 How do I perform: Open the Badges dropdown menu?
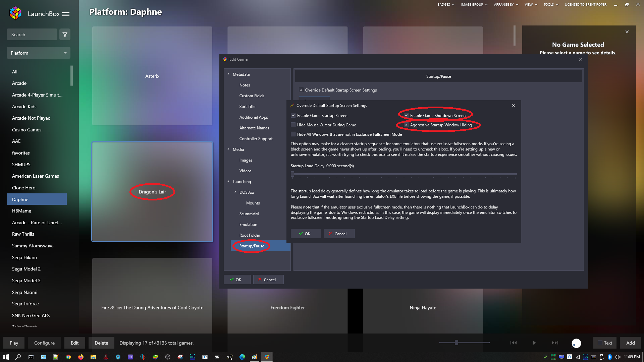(x=446, y=5)
